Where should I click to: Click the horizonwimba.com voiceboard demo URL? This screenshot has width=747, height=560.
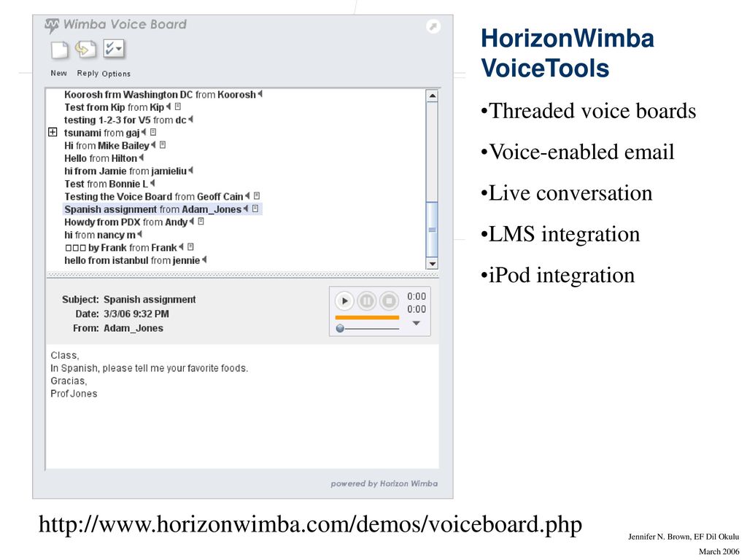coord(310,524)
